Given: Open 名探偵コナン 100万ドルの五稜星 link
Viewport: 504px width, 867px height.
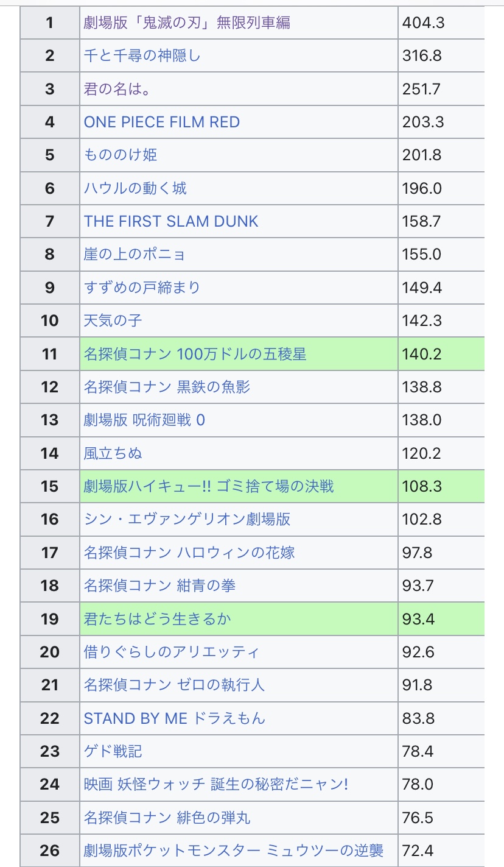Looking at the screenshot, I should coord(195,354).
